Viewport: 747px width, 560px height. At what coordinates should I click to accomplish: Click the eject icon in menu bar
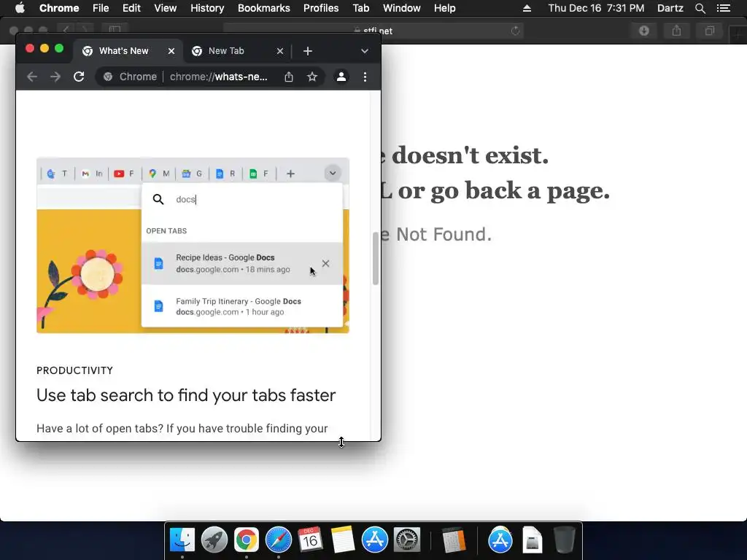pyautogui.click(x=527, y=8)
